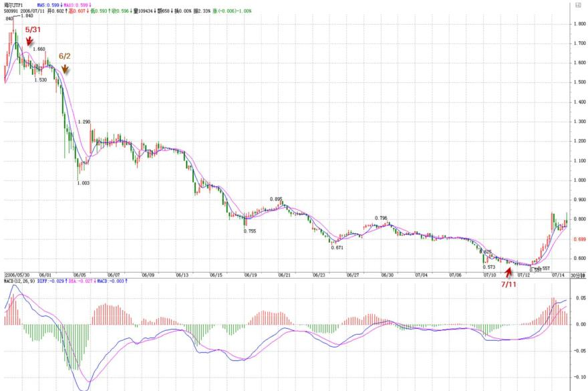
Task: Click the 06/19 date on time axis
Action: 251,275
